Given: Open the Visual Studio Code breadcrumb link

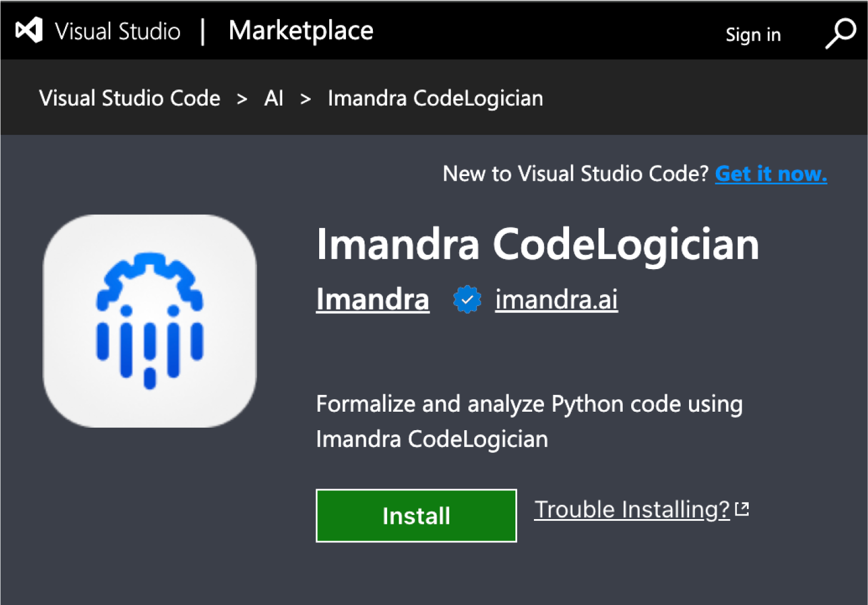Looking at the screenshot, I should coord(129,97).
